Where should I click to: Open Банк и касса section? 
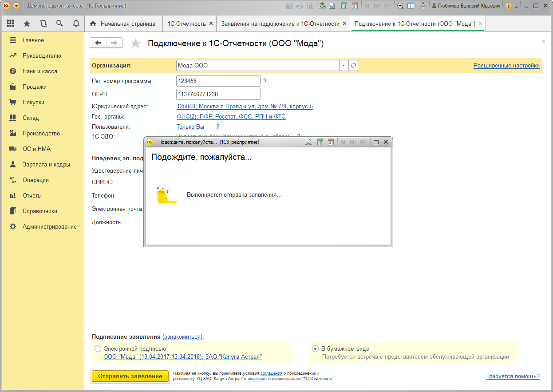click(42, 71)
